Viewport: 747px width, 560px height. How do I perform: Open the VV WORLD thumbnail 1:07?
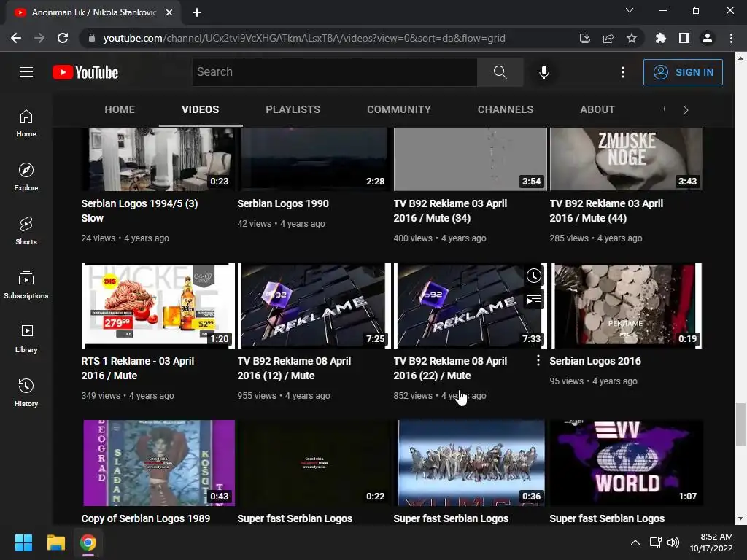pos(626,463)
